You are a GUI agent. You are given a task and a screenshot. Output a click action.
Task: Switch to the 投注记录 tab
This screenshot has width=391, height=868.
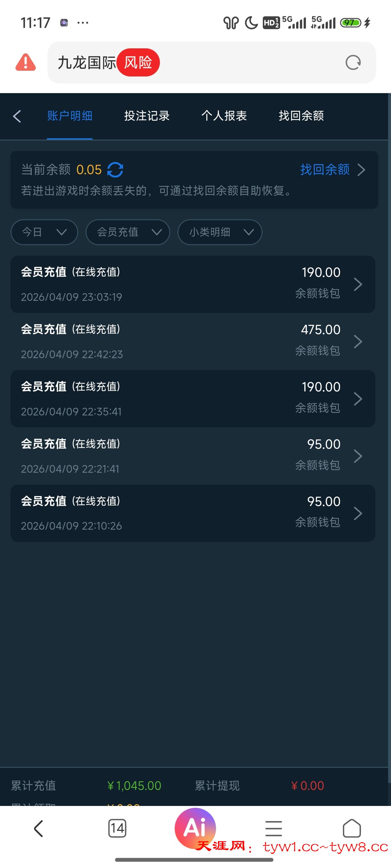pos(147,116)
